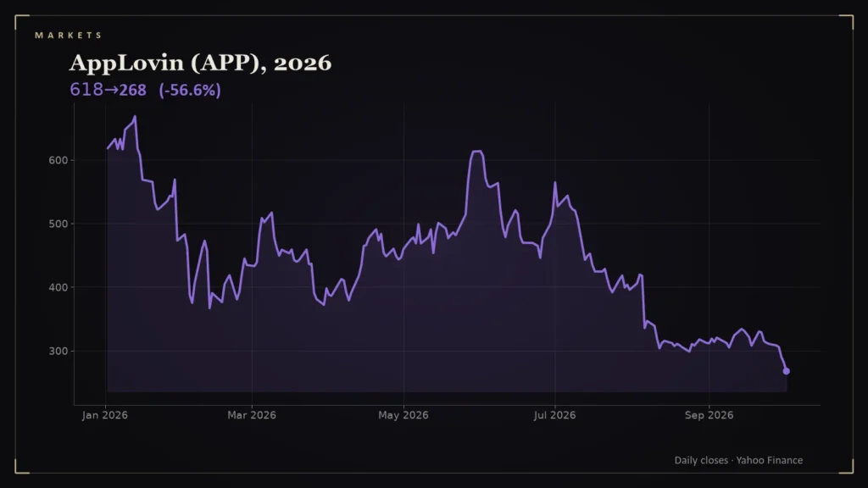Click the MARKETS section label

[x=68, y=36]
